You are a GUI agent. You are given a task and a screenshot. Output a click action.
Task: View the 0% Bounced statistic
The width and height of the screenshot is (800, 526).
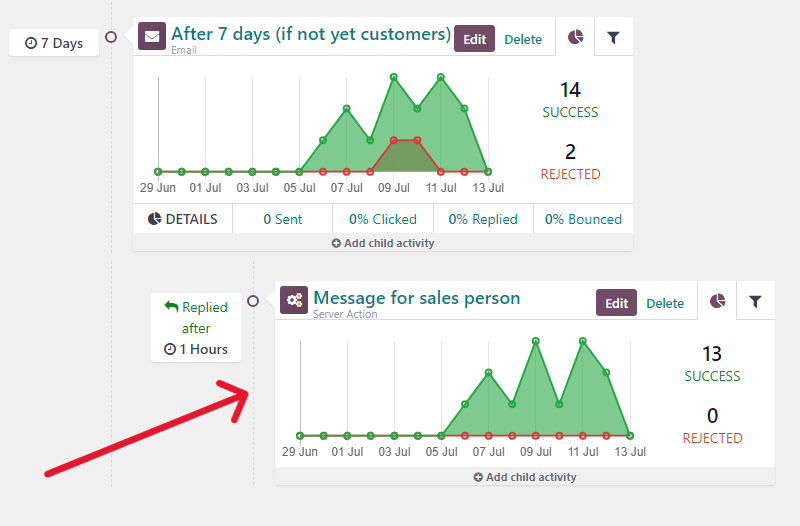click(583, 219)
